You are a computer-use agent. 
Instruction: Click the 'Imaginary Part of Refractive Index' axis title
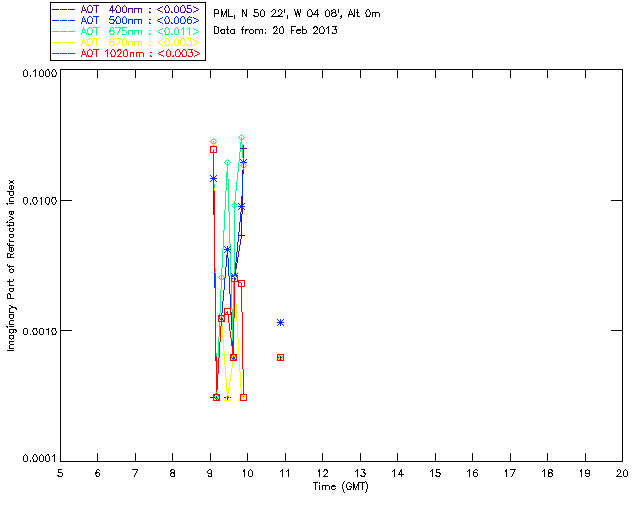coord(11,265)
